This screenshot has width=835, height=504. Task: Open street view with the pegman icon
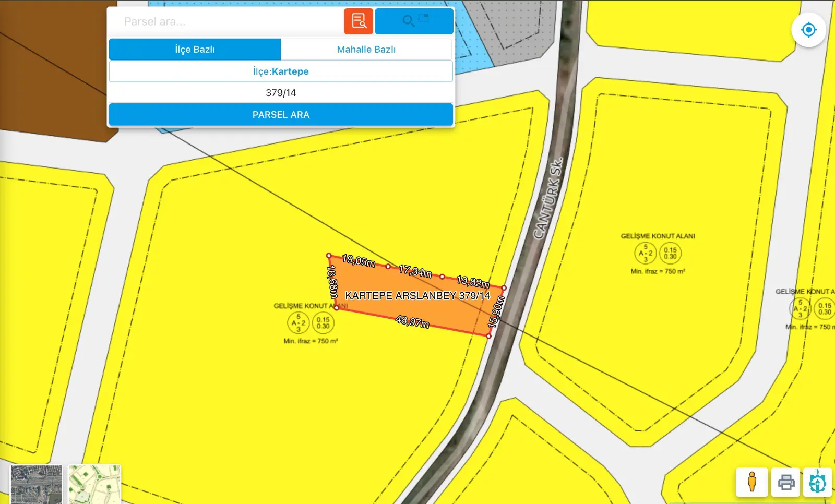(x=752, y=482)
